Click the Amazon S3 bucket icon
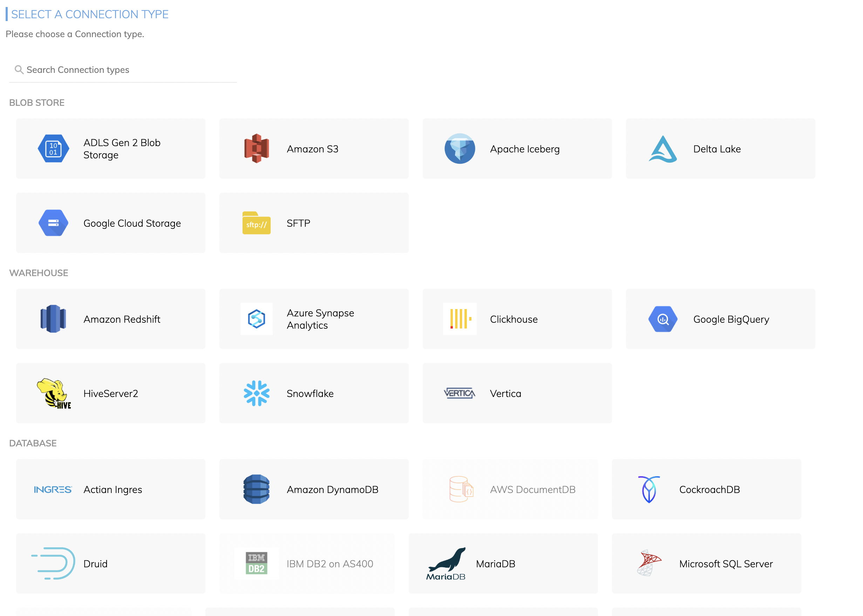The width and height of the screenshot is (863, 616). coord(257,149)
